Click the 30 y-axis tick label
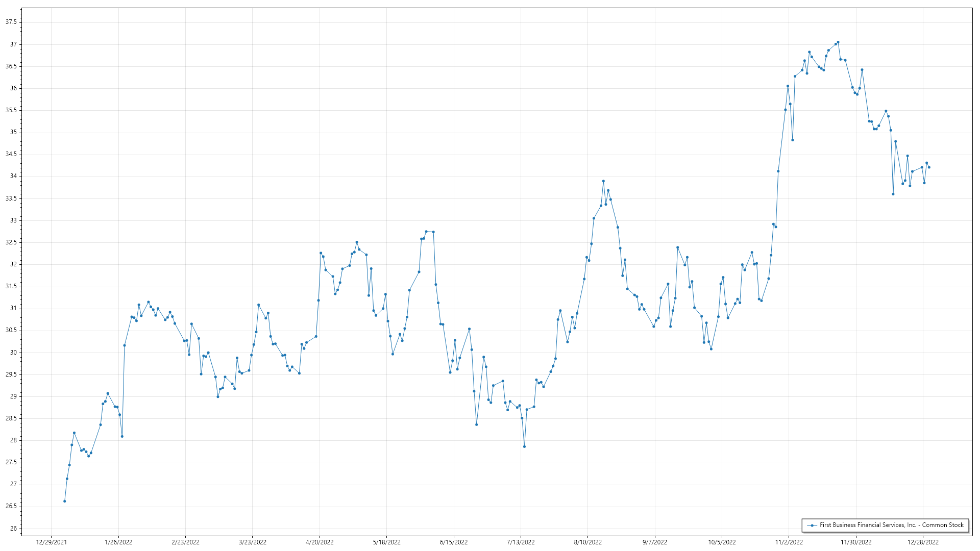The image size is (980, 551). 13,353
